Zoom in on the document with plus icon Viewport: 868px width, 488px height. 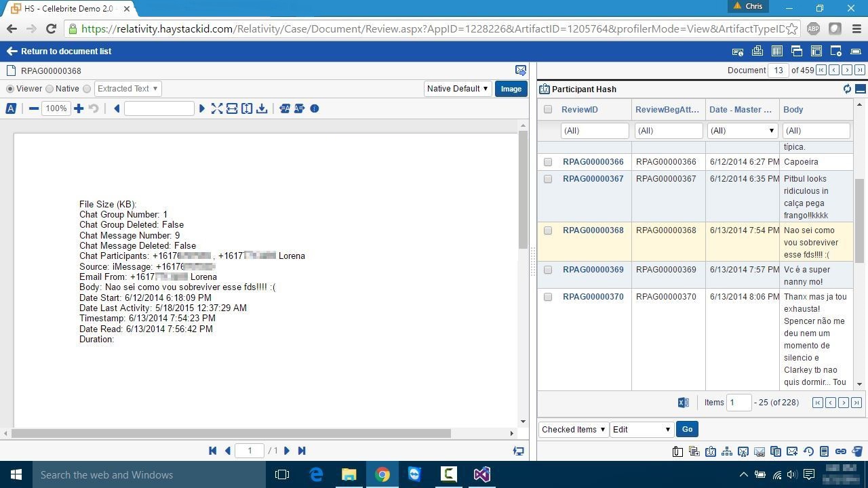click(78, 108)
